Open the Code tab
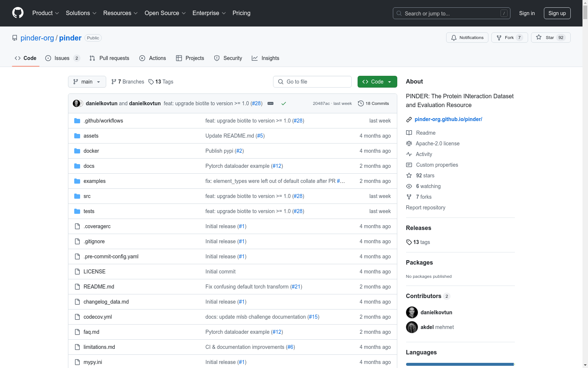588x368 pixels. [x=26, y=58]
